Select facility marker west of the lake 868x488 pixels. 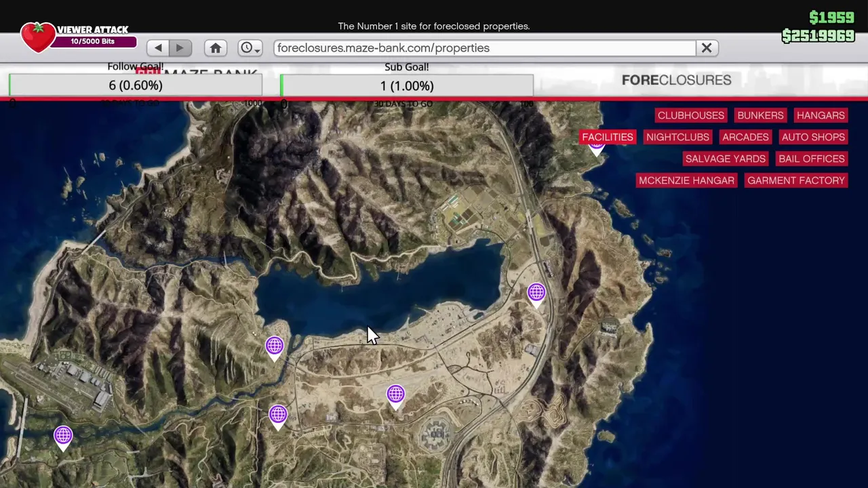click(275, 348)
